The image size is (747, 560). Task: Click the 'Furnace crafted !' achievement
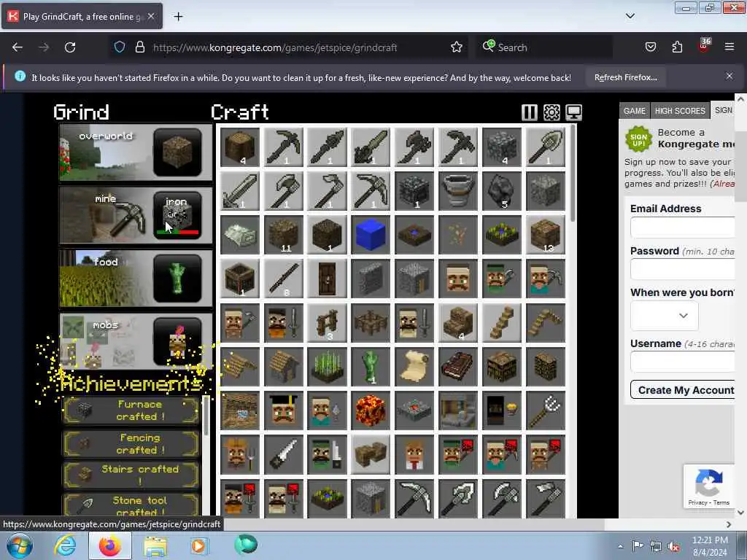pyautogui.click(x=131, y=410)
